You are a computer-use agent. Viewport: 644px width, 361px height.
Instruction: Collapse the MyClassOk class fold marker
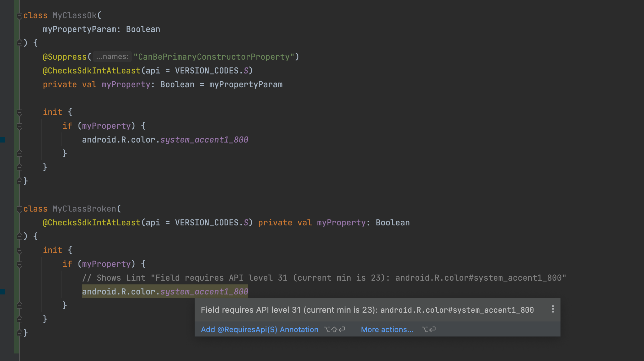19,15
